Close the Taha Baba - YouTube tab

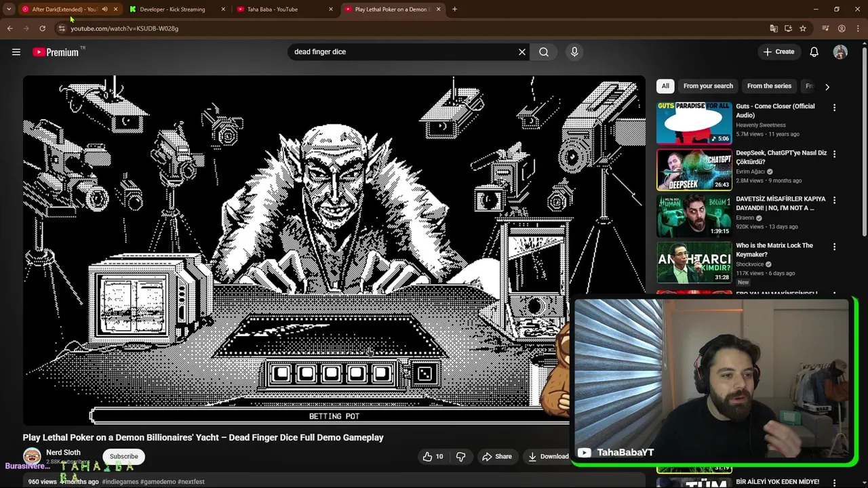pos(330,9)
